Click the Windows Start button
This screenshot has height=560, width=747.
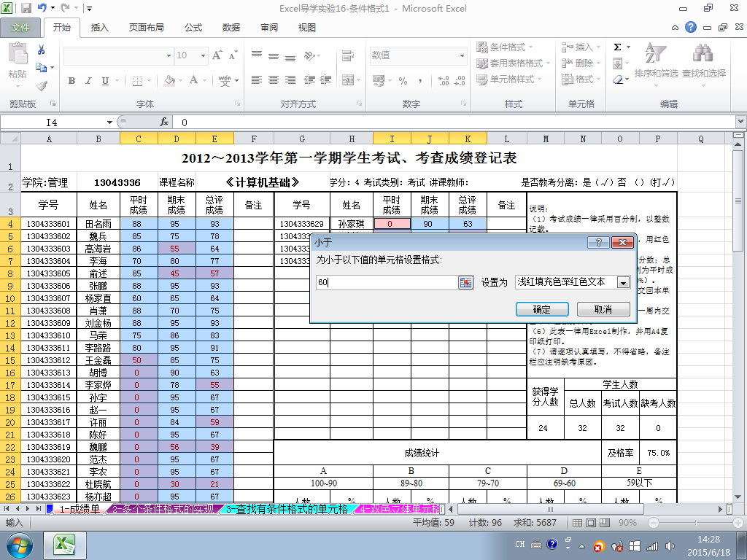[x=19, y=545]
